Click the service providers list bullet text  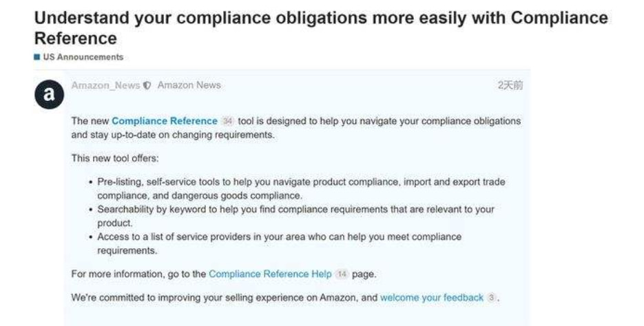point(279,243)
